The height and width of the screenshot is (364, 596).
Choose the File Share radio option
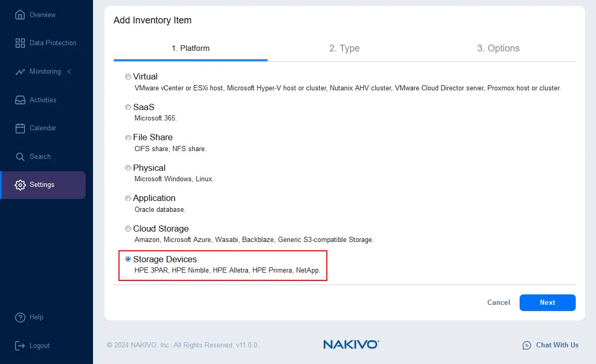pos(128,138)
